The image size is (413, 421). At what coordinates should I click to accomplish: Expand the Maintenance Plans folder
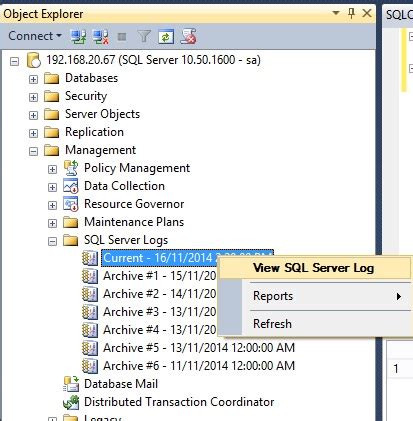52,223
